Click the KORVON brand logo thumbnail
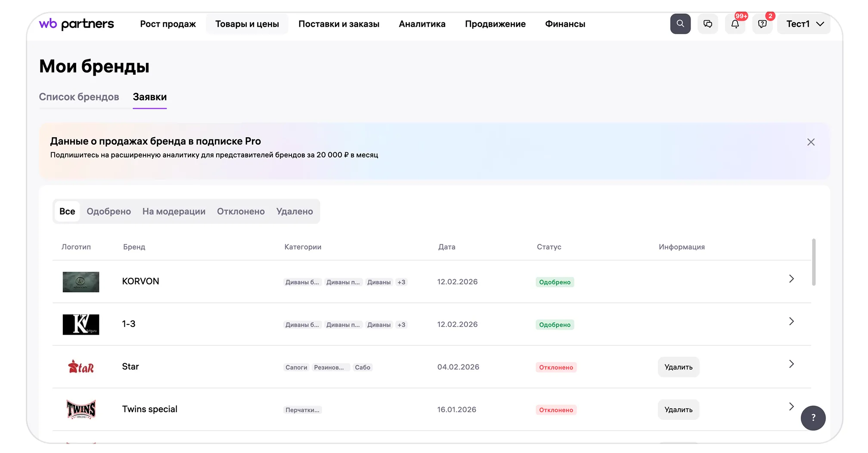This screenshot has width=868, height=453. pos(81,282)
